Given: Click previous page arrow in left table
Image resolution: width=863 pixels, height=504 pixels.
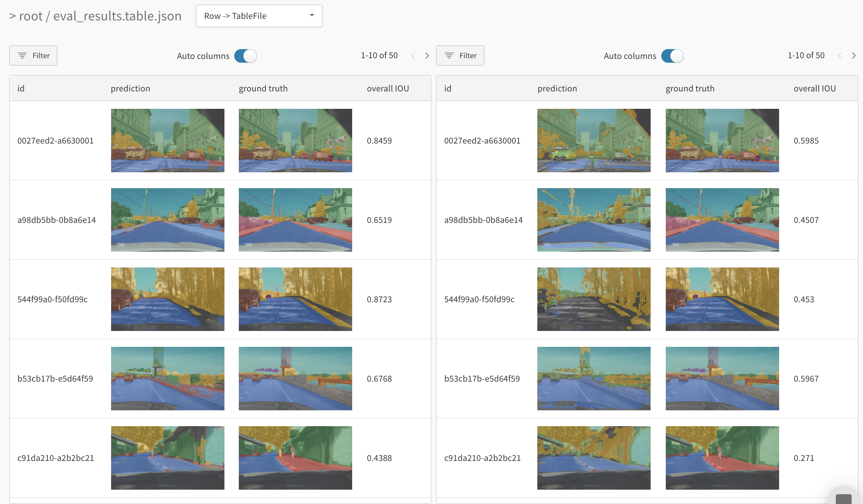Looking at the screenshot, I should 413,56.
